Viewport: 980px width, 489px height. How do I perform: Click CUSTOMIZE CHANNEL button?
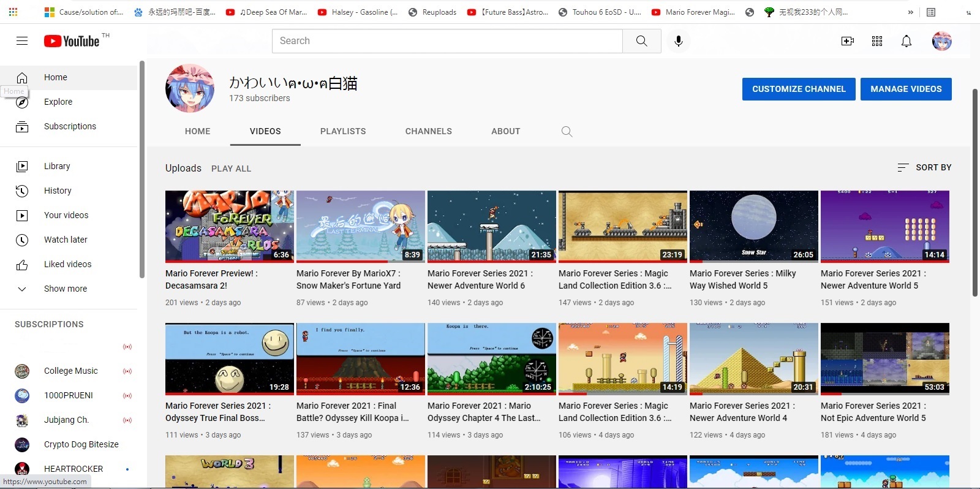point(799,89)
